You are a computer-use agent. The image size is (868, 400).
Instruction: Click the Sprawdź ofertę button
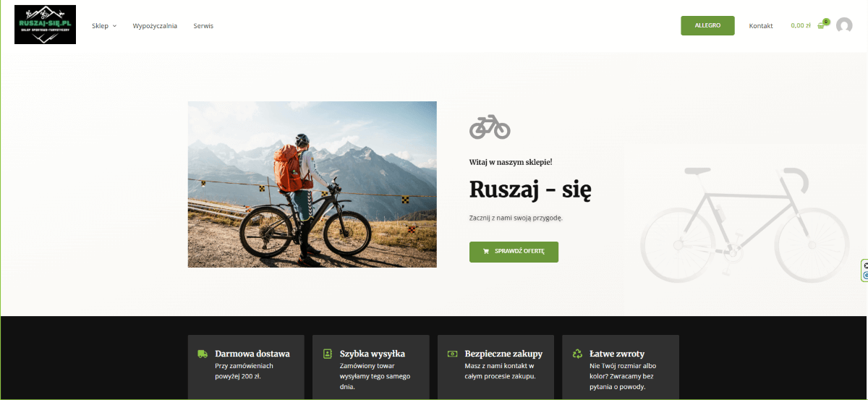pyautogui.click(x=514, y=252)
